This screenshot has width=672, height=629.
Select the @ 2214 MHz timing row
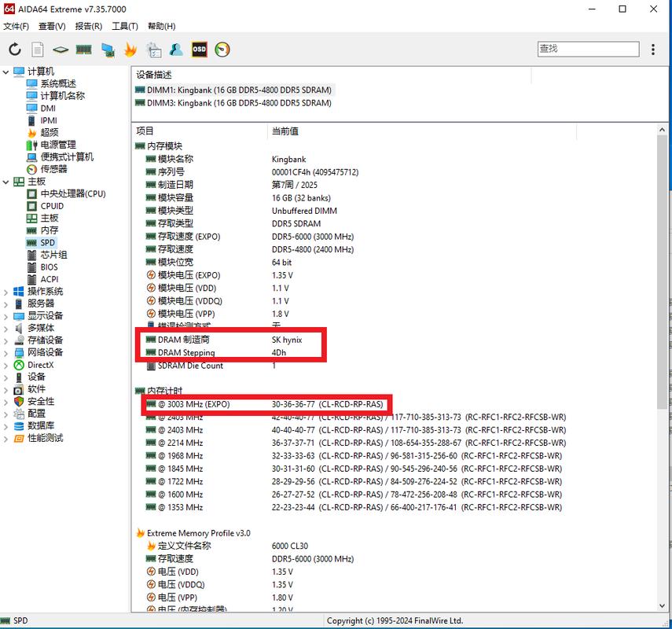[x=356, y=443]
